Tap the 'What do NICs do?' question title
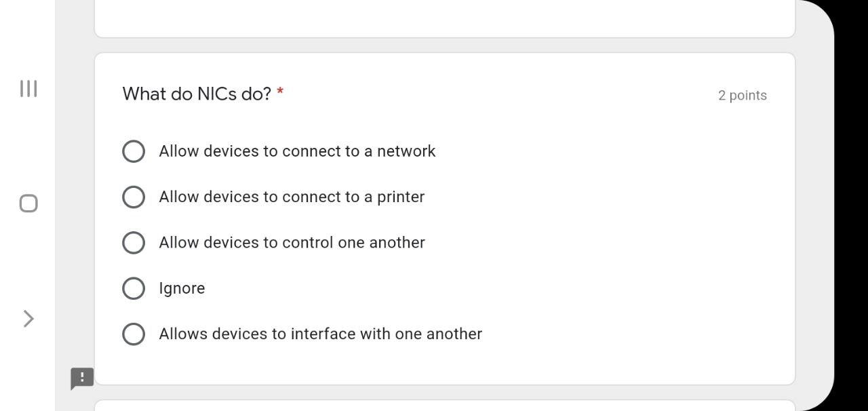868x411 pixels. 197,94
